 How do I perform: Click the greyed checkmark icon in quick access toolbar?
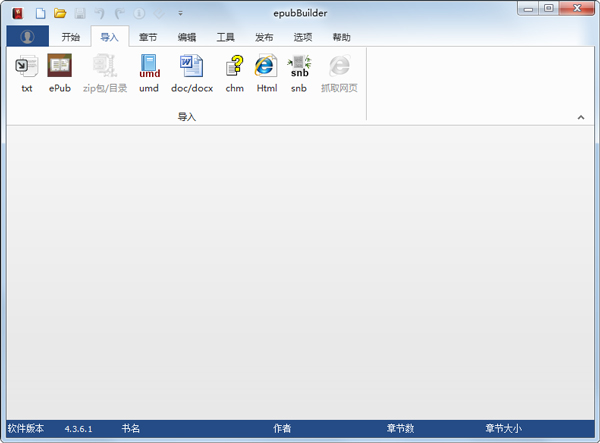tap(159, 14)
